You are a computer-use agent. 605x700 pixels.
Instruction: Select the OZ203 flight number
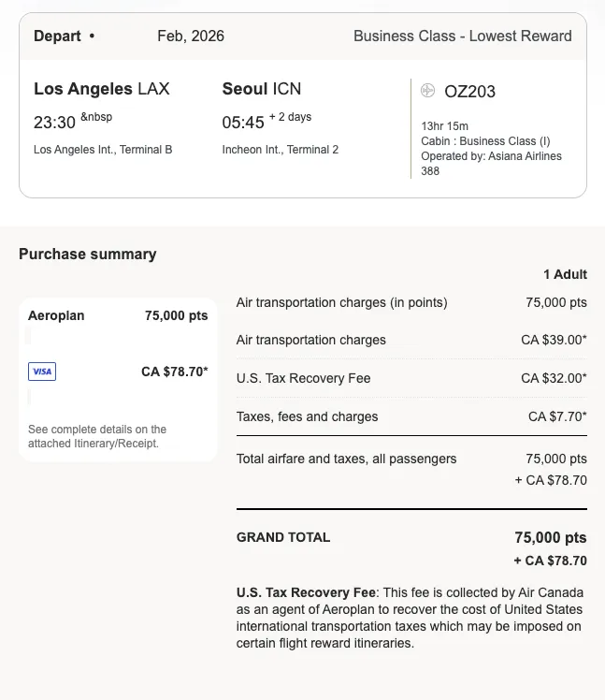(469, 92)
